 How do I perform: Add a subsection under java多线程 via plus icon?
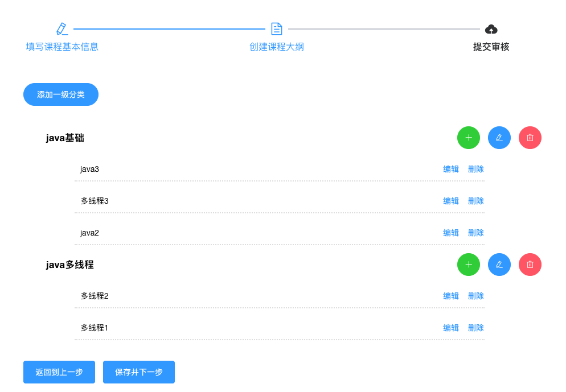point(468,265)
